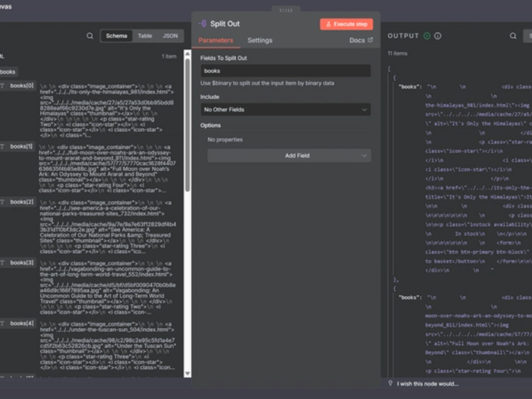
Task: Click the 1 item count text
Action: tap(169, 56)
